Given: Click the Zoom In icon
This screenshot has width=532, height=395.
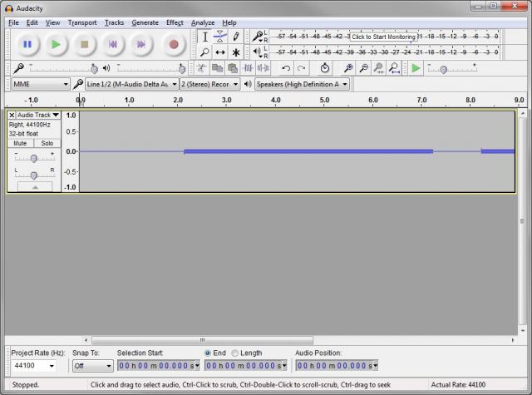Looking at the screenshot, I should (x=348, y=68).
